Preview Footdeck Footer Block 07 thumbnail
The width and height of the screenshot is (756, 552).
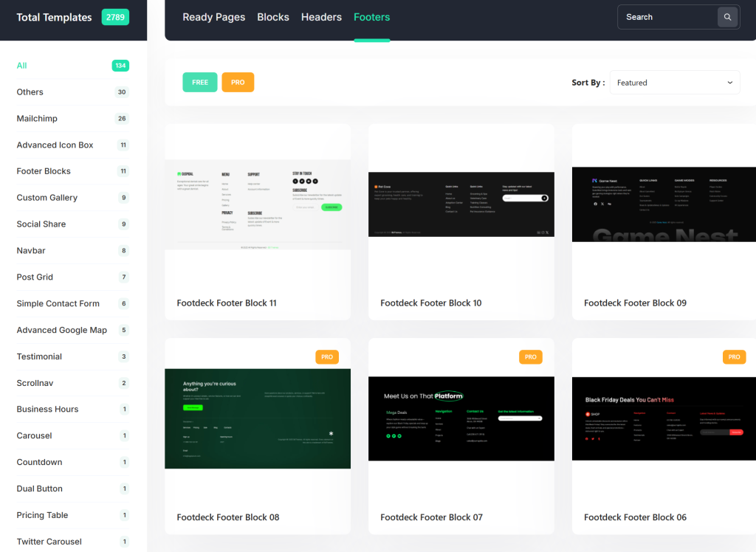pyautogui.click(x=461, y=418)
